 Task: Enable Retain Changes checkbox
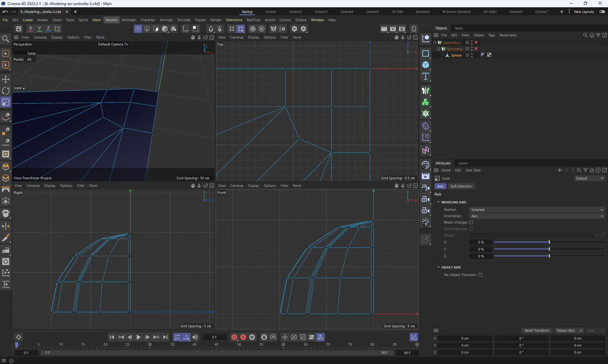tap(471, 222)
